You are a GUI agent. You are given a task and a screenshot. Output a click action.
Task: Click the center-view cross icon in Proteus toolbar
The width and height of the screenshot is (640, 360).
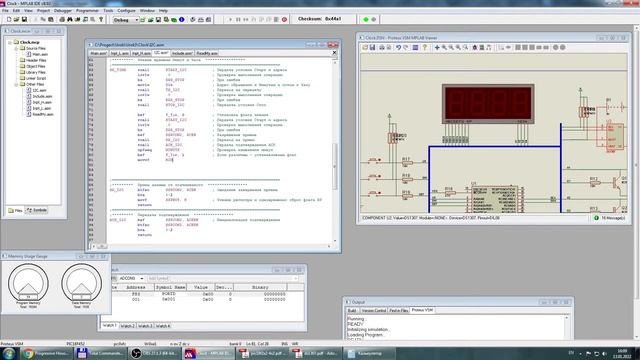click(x=437, y=47)
